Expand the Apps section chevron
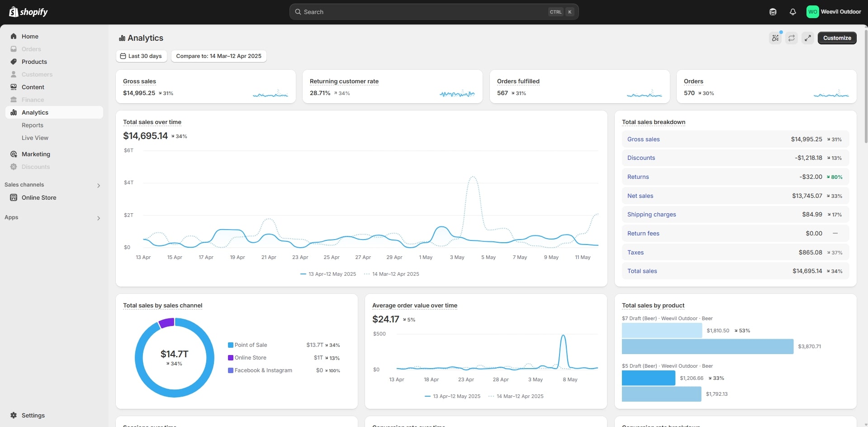The height and width of the screenshot is (427, 868). pos(99,218)
